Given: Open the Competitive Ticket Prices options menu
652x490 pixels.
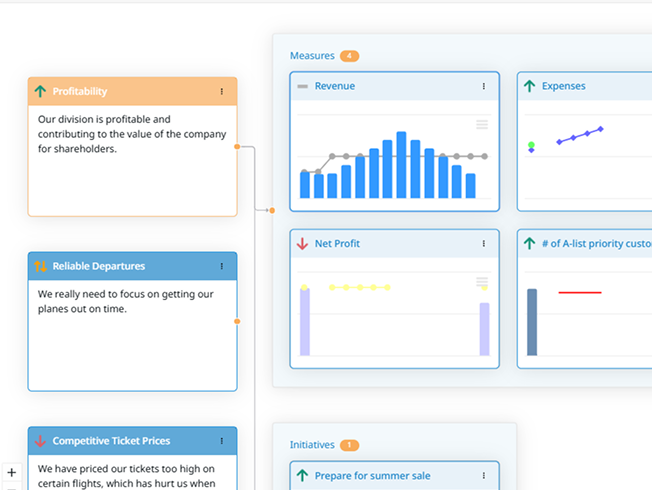Looking at the screenshot, I should coord(222,441).
